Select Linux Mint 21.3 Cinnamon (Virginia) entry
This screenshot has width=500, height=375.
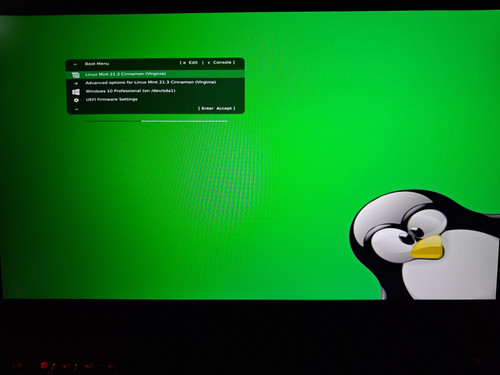point(155,74)
